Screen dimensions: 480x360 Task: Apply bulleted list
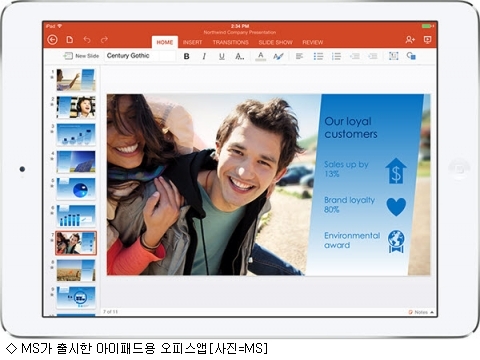[x=318, y=56]
